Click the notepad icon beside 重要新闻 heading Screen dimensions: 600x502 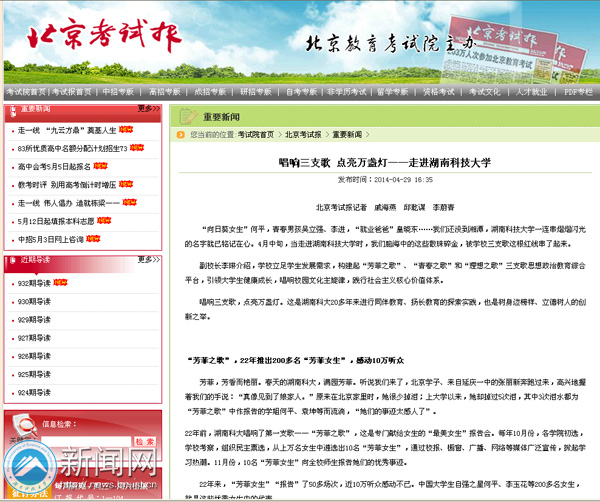click(188, 117)
